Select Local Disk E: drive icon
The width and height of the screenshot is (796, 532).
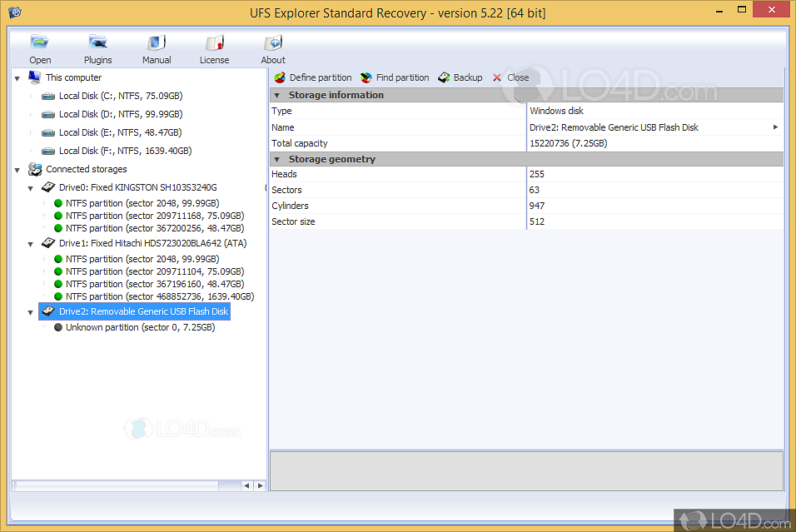pyautogui.click(x=48, y=132)
